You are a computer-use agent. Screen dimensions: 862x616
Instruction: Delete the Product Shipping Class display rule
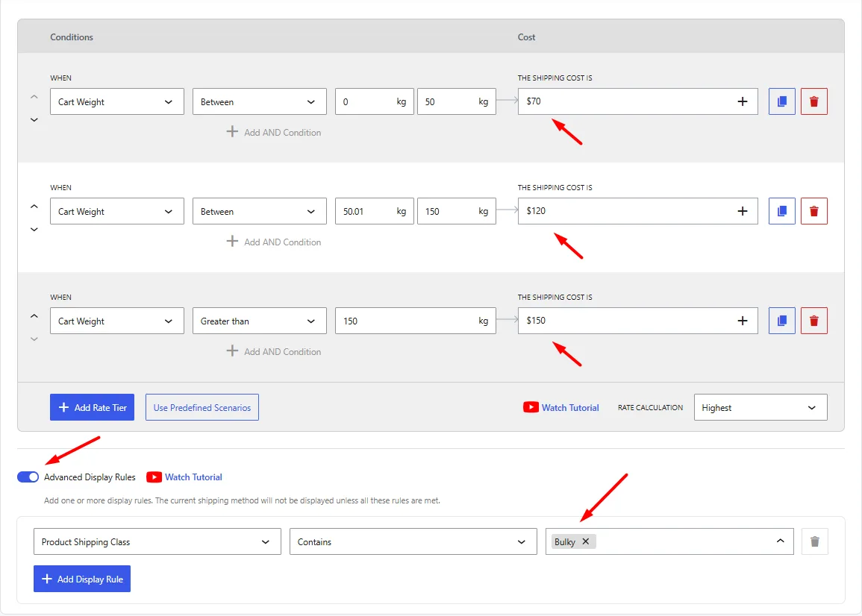tap(815, 542)
